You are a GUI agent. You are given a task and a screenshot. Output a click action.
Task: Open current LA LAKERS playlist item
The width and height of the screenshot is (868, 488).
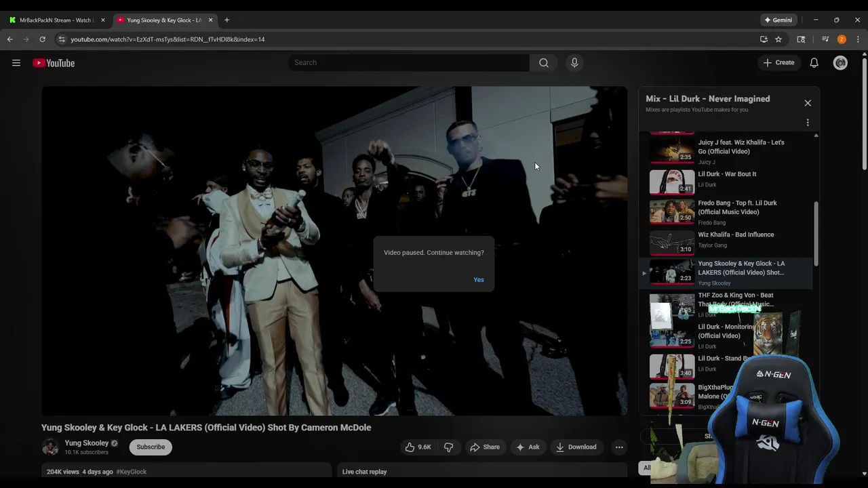[727, 273]
